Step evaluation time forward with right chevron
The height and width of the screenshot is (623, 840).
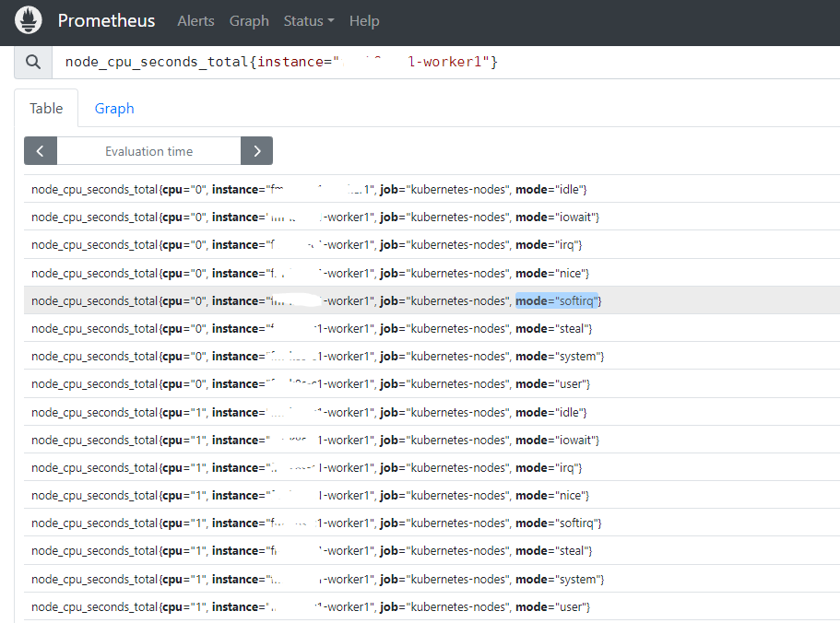[256, 151]
